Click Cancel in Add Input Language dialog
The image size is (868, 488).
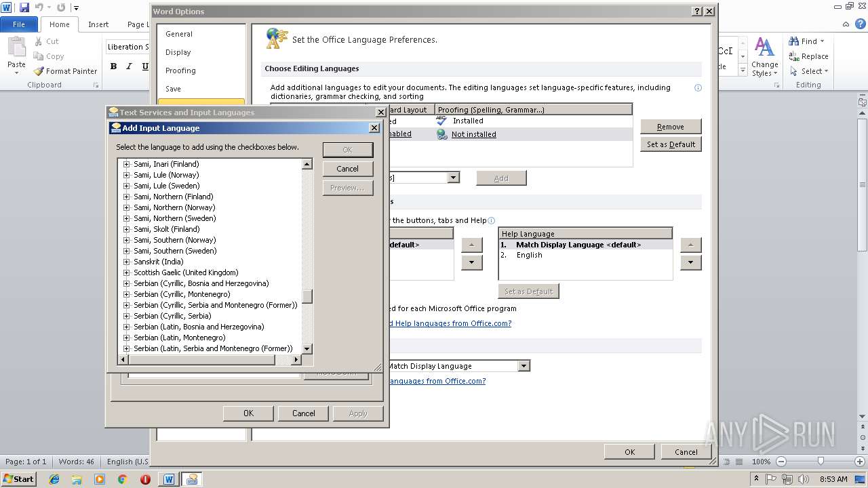(x=348, y=169)
